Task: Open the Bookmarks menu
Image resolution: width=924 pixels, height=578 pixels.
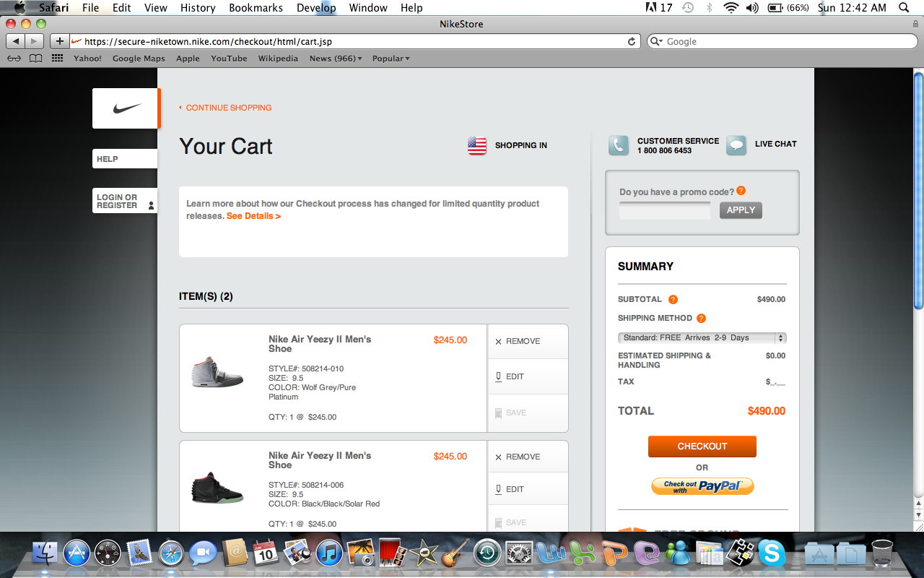Action: click(x=256, y=8)
